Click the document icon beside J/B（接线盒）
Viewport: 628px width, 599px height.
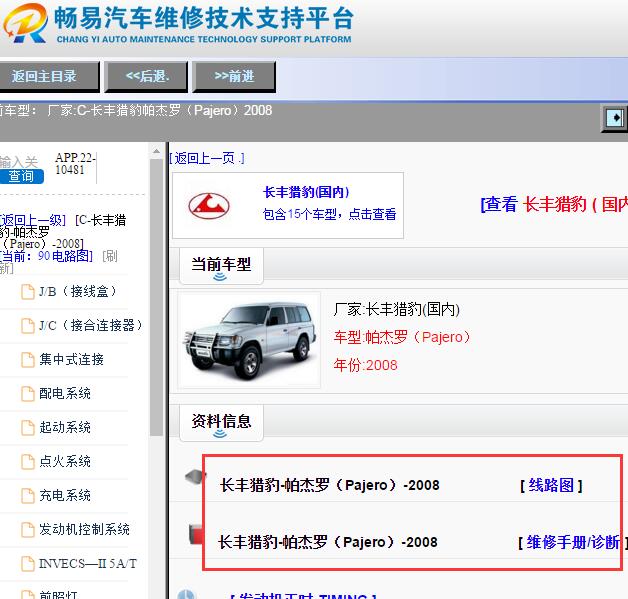pyautogui.click(x=28, y=291)
